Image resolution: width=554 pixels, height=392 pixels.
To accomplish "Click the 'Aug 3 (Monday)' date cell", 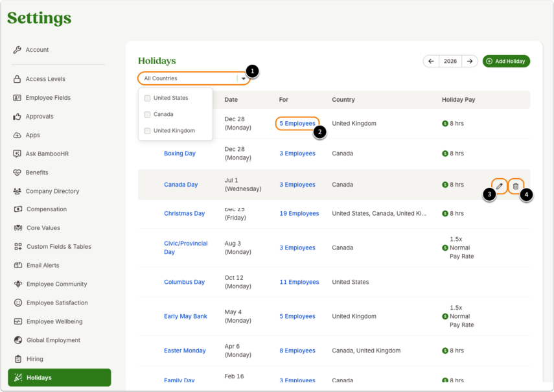I will 238,248.
